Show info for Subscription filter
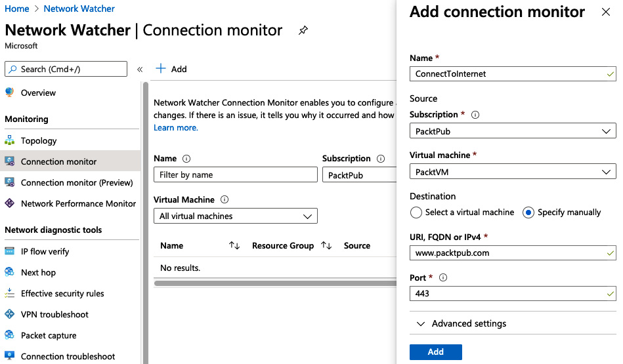This screenshot has height=364, width=623. coord(381,159)
